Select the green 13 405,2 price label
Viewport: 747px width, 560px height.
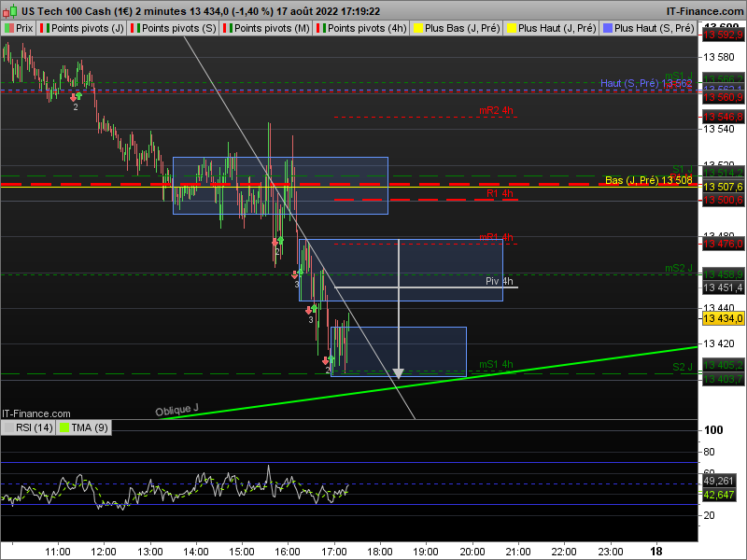point(723,365)
